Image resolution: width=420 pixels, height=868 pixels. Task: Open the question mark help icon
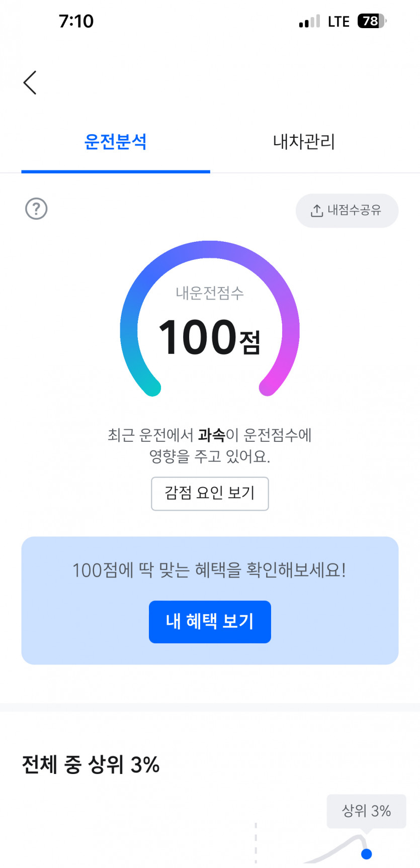tap(36, 209)
